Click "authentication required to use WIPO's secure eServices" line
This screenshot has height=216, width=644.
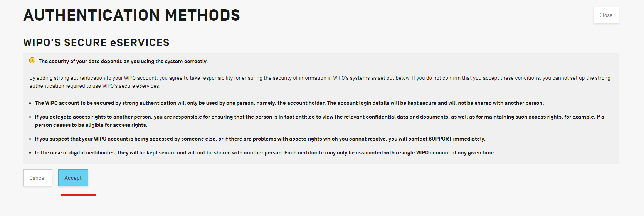pyautogui.click(x=94, y=86)
